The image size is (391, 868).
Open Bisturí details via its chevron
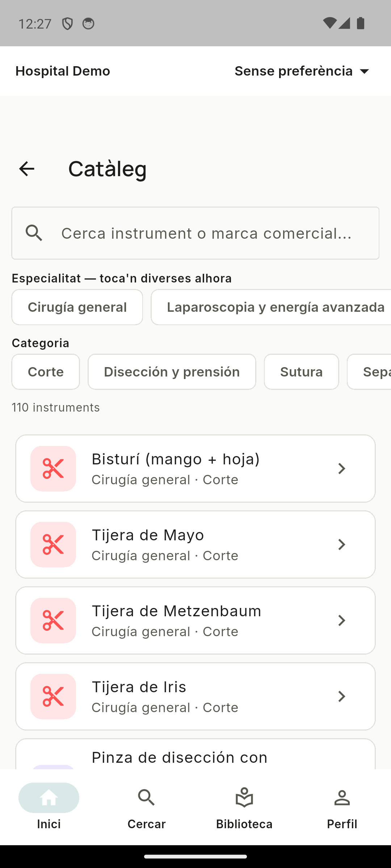tap(341, 469)
